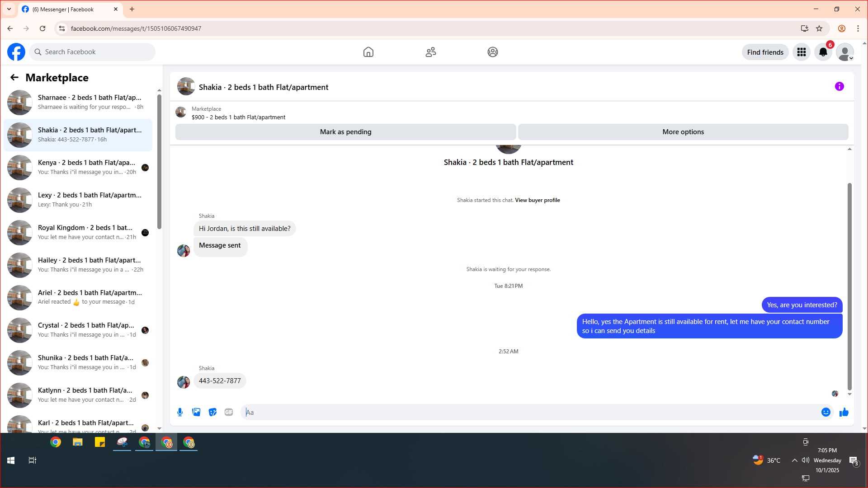Viewport: 868px width, 488px height.
Task: Open taskbar volume control
Action: coord(806,460)
